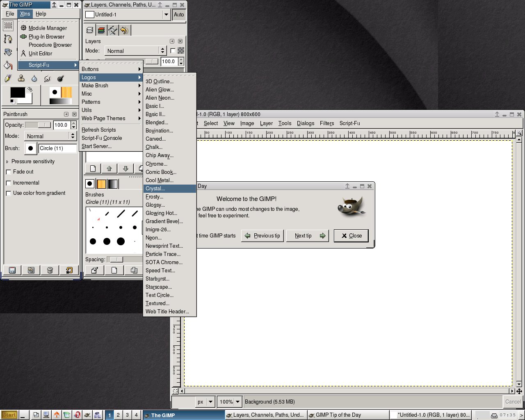This screenshot has height=420, width=525.
Task: Select the Dodge/Burn tool
Action: tap(61, 78)
